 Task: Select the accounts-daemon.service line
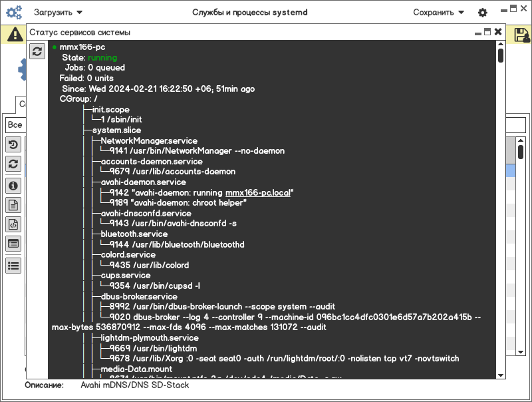click(152, 162)
